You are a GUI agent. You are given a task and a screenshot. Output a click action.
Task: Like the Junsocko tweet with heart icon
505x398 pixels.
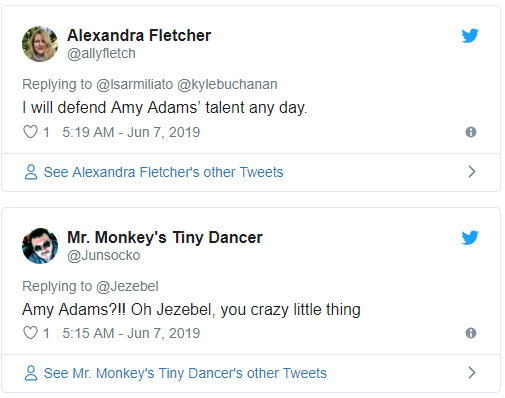[30, 333]
